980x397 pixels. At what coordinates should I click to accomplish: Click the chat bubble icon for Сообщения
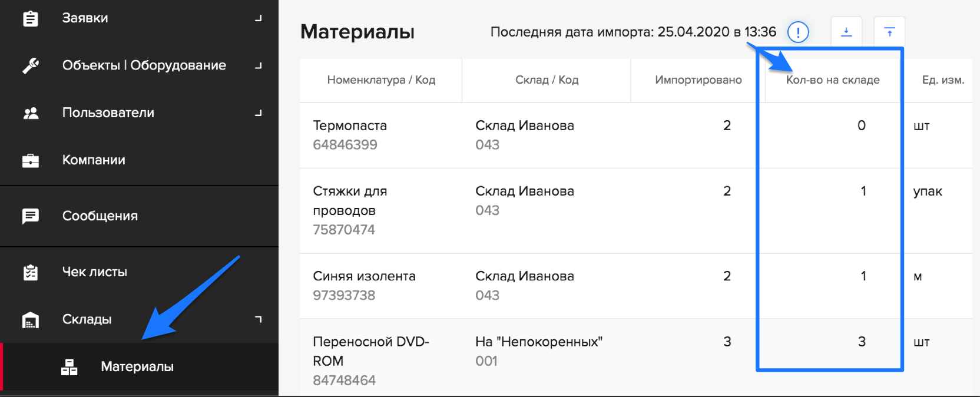(31, 216)
